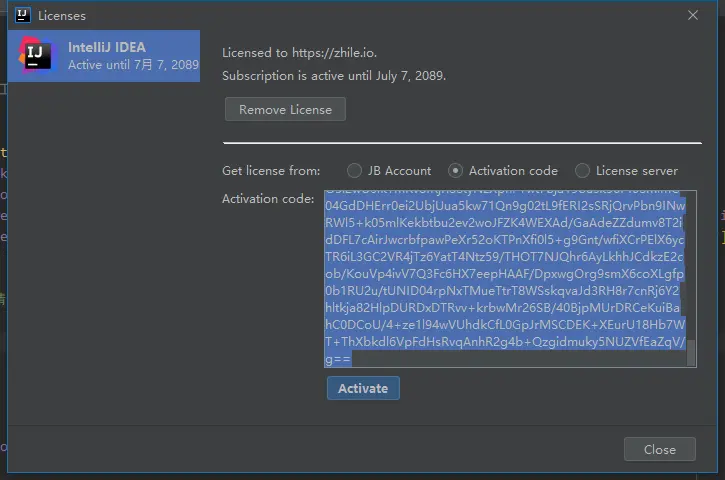Click the 'Licensed to https://zhile.io.' text
This screenshot has height=480, width=725.
pos(299,53)
